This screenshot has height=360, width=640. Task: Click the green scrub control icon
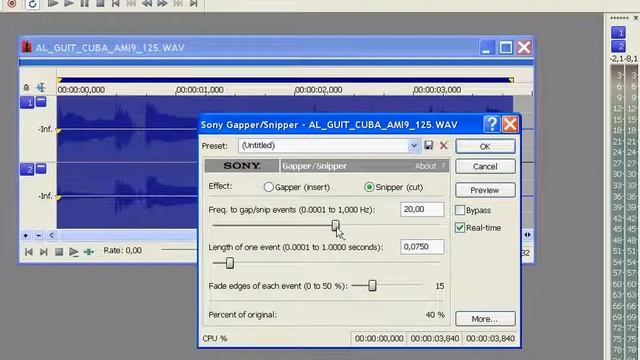89,252
